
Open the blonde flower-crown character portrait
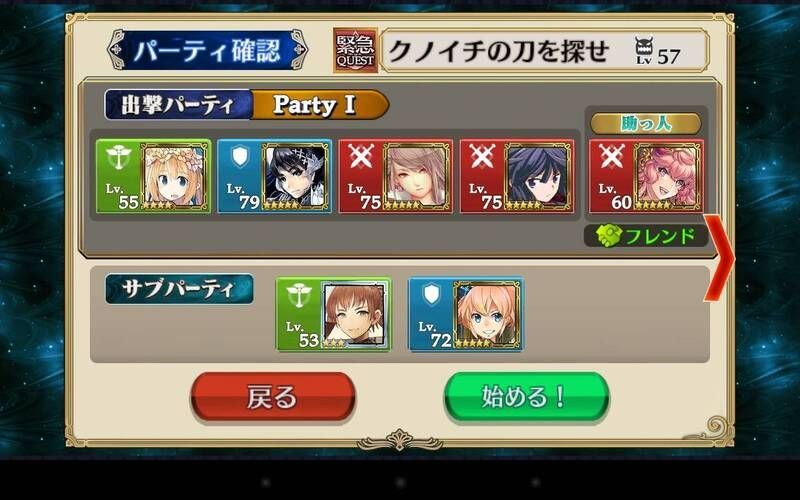point(175,177)
